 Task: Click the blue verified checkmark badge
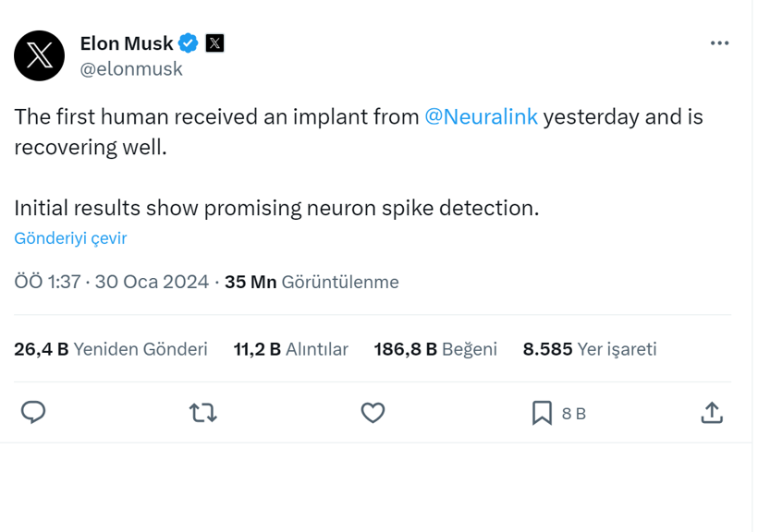click(x=189, y=42)
